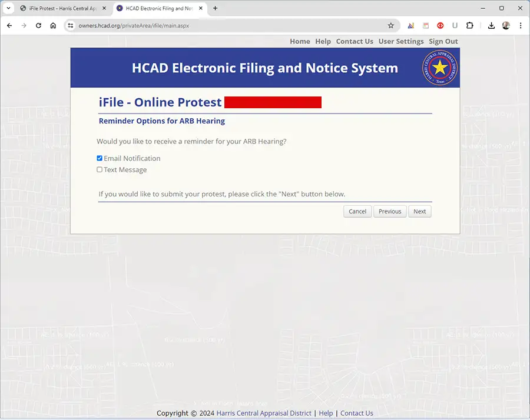Cancel the online protest
This screenshot has height=420, width=530.
tap(357, 211)
